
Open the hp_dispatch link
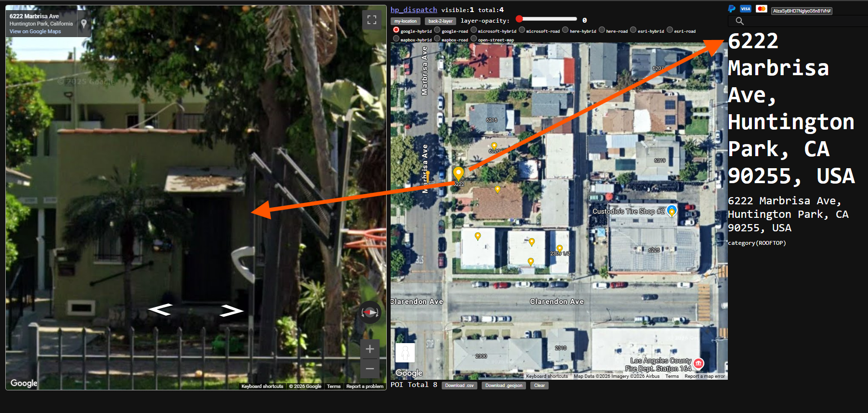click(414, 10)
